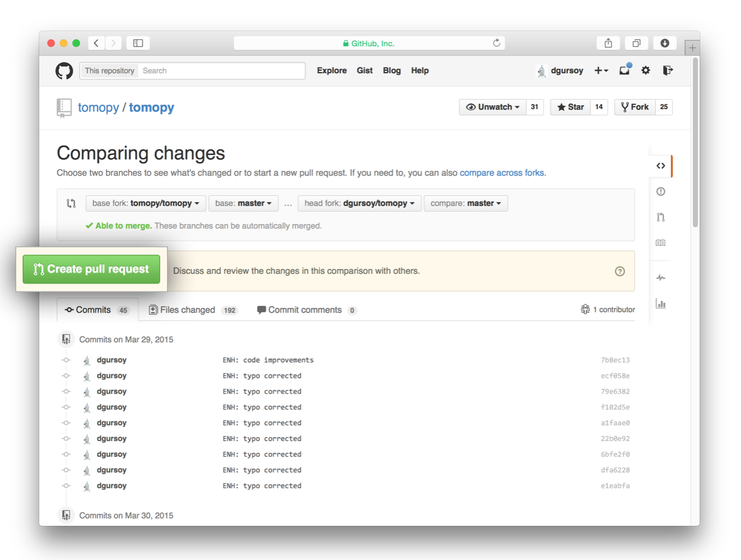Toggle Safari sidebar view button
Screen dimensions: 741x560
[x=138, y=43]
